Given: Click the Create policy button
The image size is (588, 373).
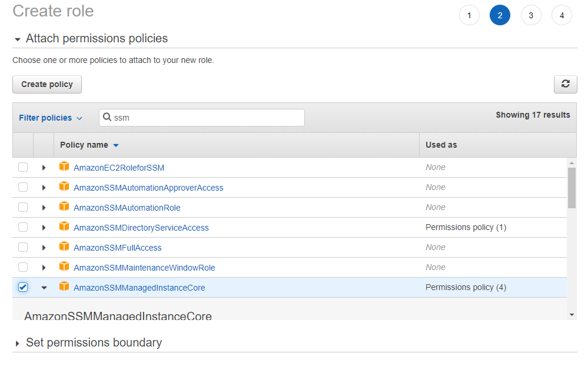Looking at the screenshot, I should (x=47, y=84).
